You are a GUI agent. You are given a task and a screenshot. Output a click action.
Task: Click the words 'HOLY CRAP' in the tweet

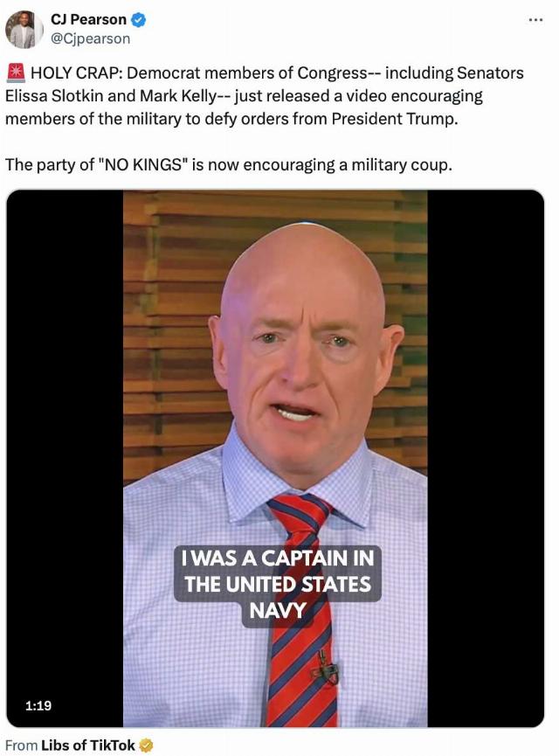(76, 73)
